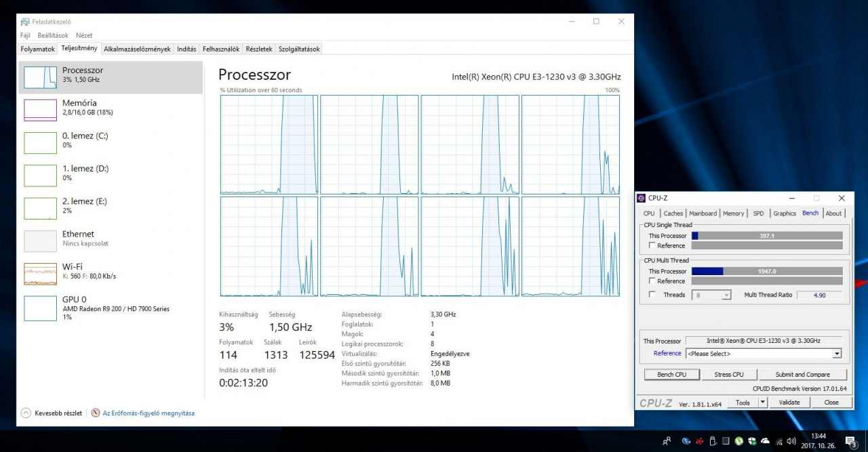This screenshot has height=452, width=868.
Task: Select the 0. lemez (C:) disk entry
Action: click(111, 142)
